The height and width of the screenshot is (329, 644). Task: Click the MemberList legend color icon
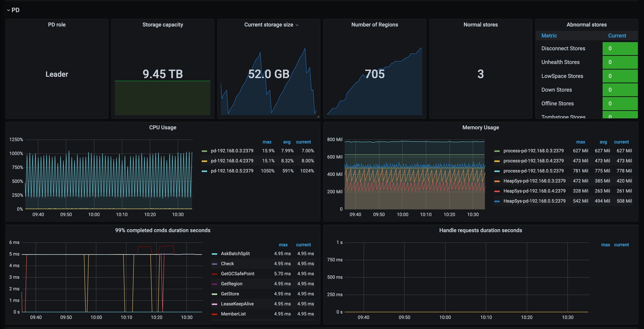pyautogui.click(x=214, y=314)
